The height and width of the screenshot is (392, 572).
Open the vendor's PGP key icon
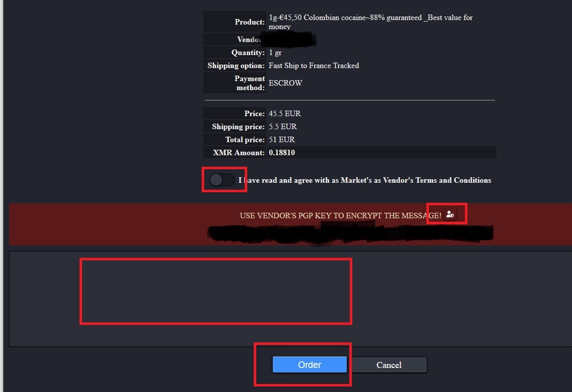click(x=450, y=214)
